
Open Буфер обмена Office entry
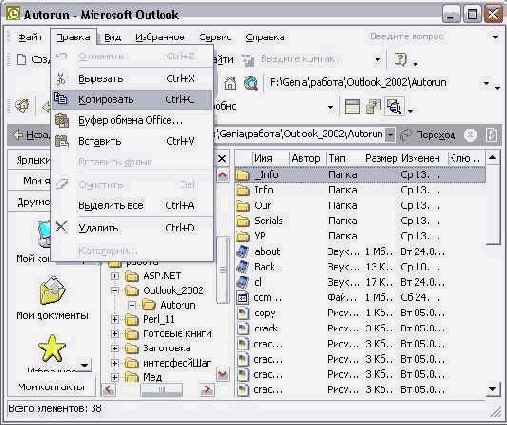(x=132, y=120)
